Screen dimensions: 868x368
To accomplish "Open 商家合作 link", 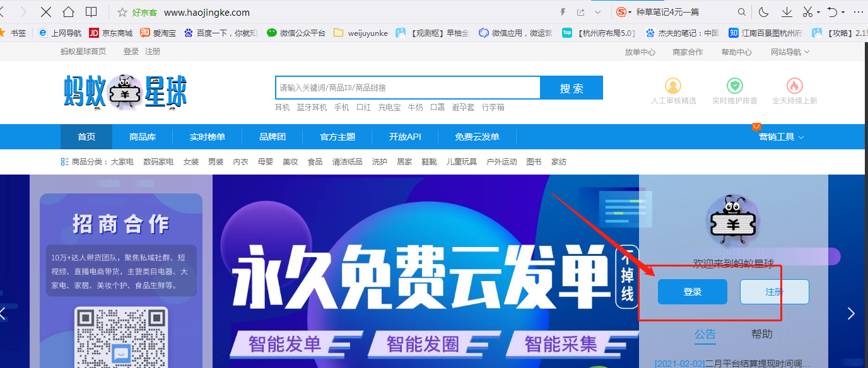I will (688, 52).
